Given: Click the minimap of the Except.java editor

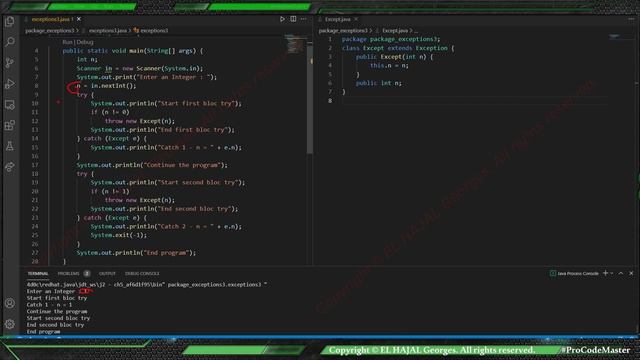Looking at the screenshot, I should point(614,36).
